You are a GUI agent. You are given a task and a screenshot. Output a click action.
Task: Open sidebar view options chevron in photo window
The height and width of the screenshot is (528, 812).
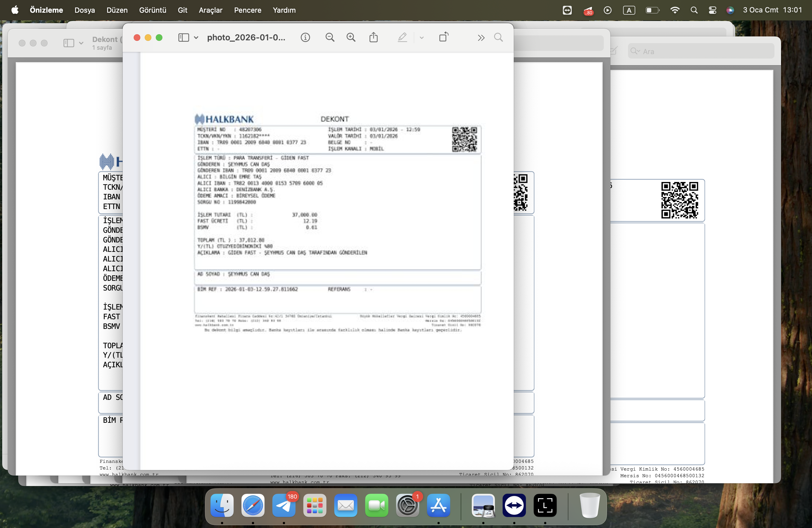click(x=196, y=38)
